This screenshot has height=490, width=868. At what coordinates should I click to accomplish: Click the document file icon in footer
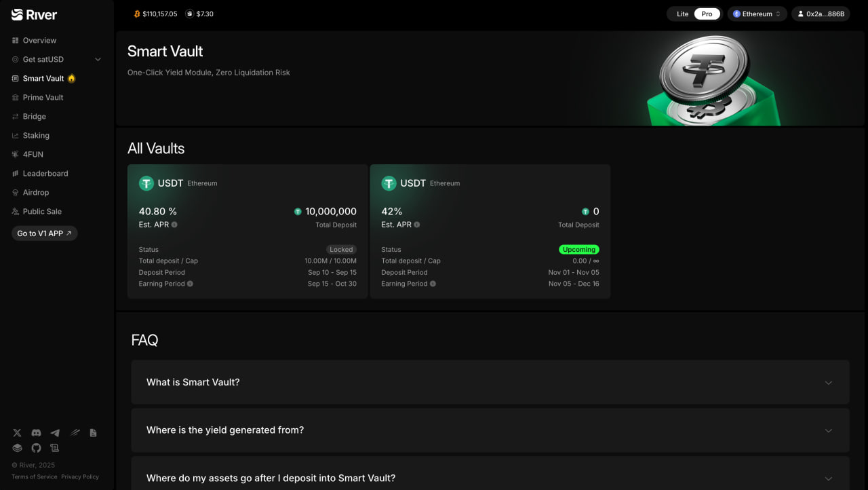click(x=93, y=433)
